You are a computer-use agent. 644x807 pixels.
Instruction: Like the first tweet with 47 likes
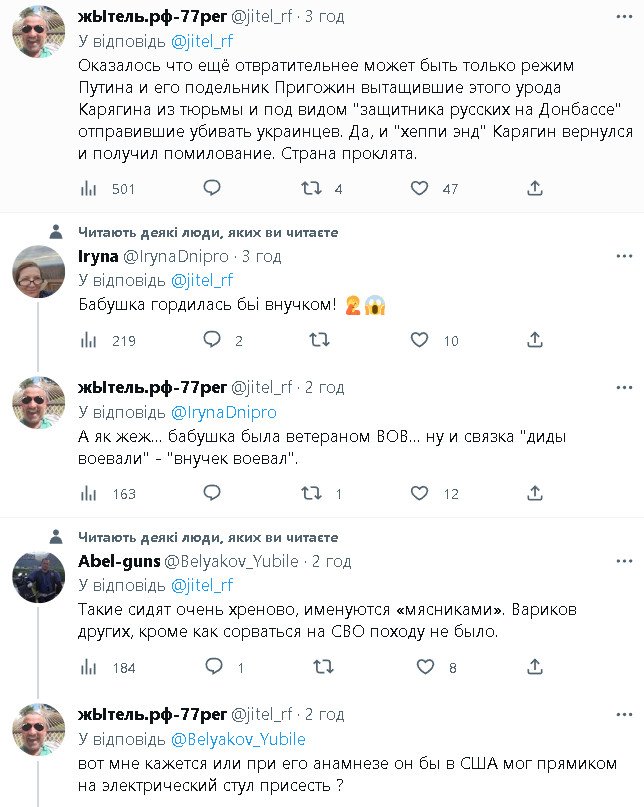click(420, 188)
